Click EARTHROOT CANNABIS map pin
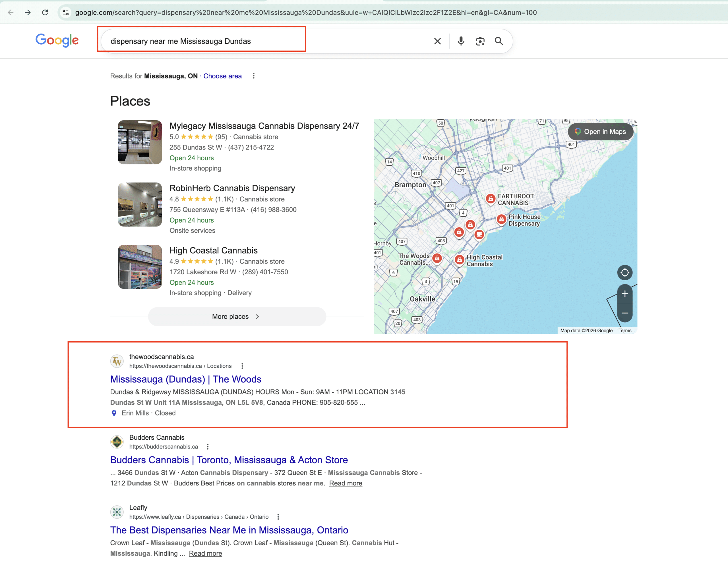This screenshot has width=728, height=571. click(x=490, y=199)
